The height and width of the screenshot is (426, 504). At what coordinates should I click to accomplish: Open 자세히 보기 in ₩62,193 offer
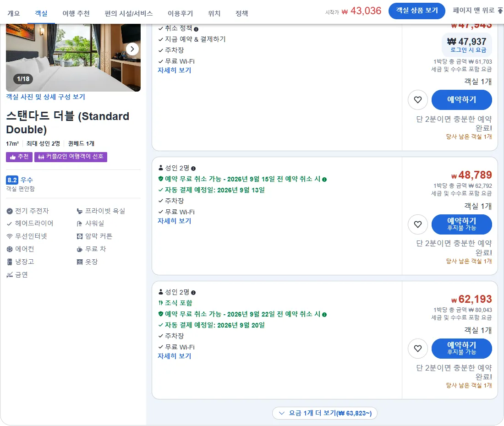(174, 356)
